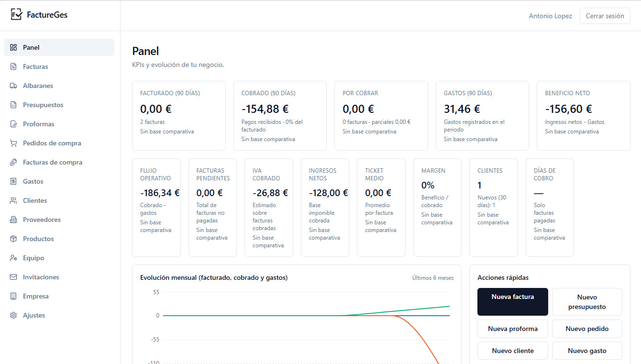
Task: Click the Presupuestos file icon
Action: [13, 105]
